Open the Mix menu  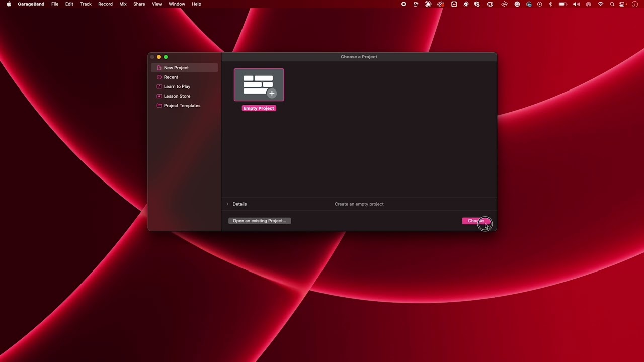pos(123,4)
